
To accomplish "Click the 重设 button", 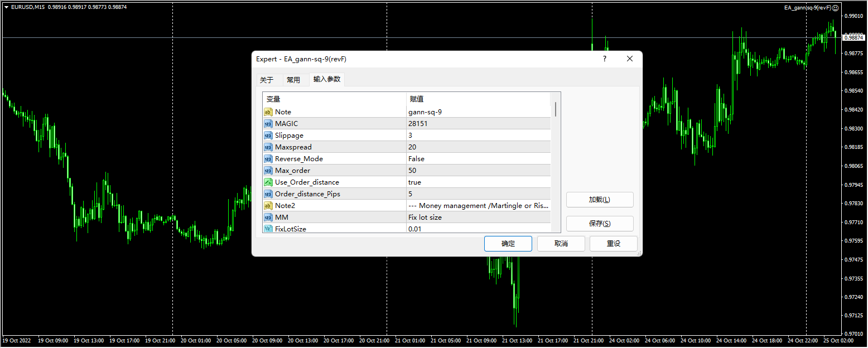I will [x=613, y=244].
